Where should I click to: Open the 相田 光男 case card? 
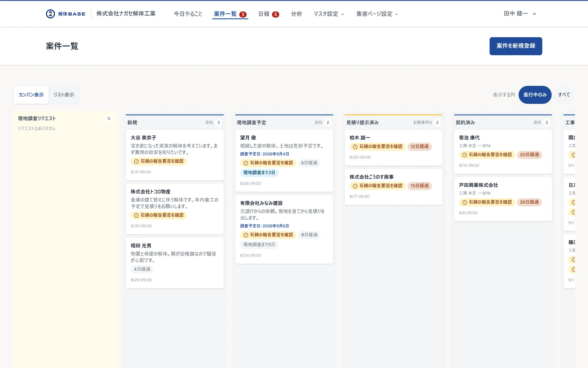[175, 263]
